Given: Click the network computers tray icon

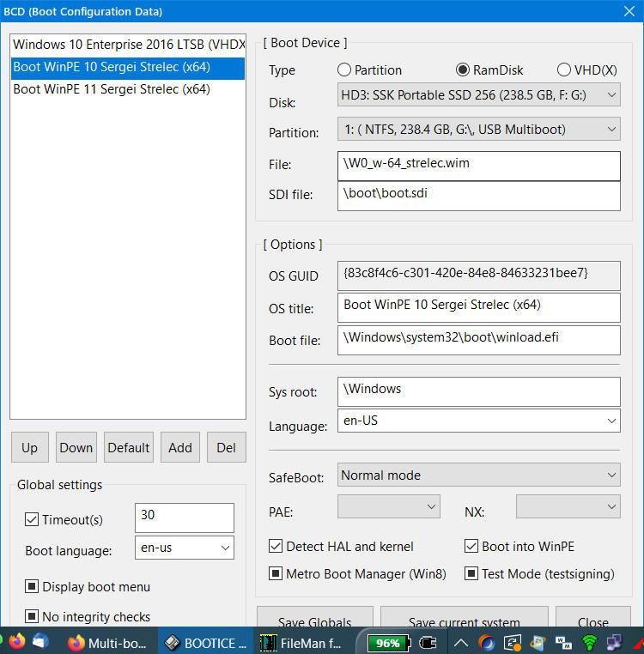Looking at the screenshot, I should pos(614,643).
